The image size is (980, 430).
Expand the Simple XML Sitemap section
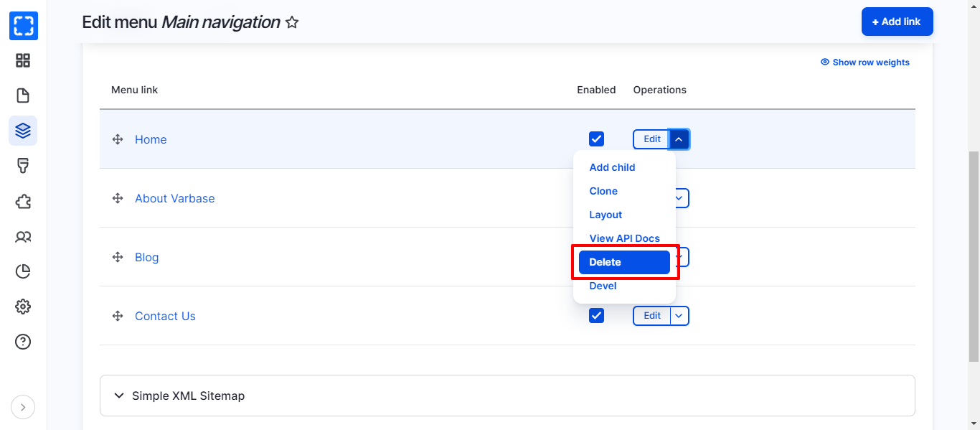188,396
